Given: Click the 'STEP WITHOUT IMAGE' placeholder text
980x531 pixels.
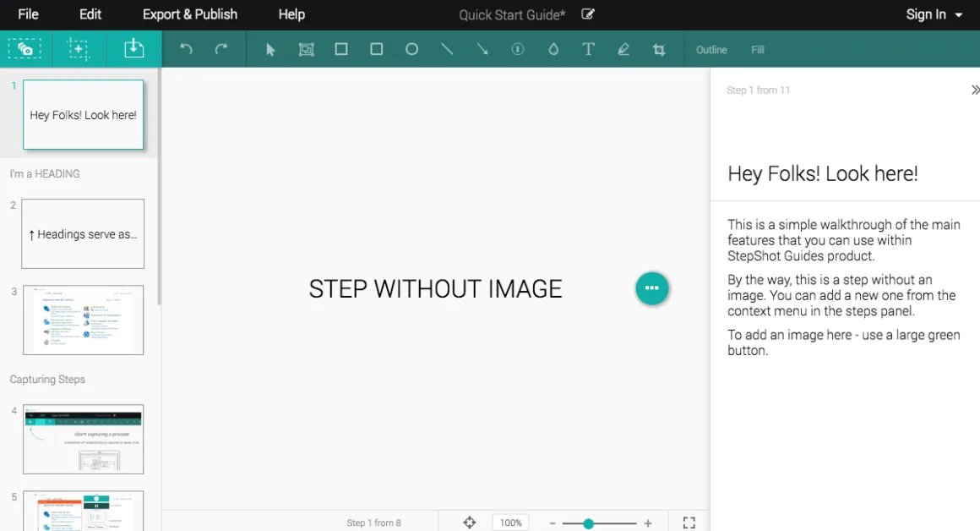Looking at the screenshot, I should click(x=436, y=289).
